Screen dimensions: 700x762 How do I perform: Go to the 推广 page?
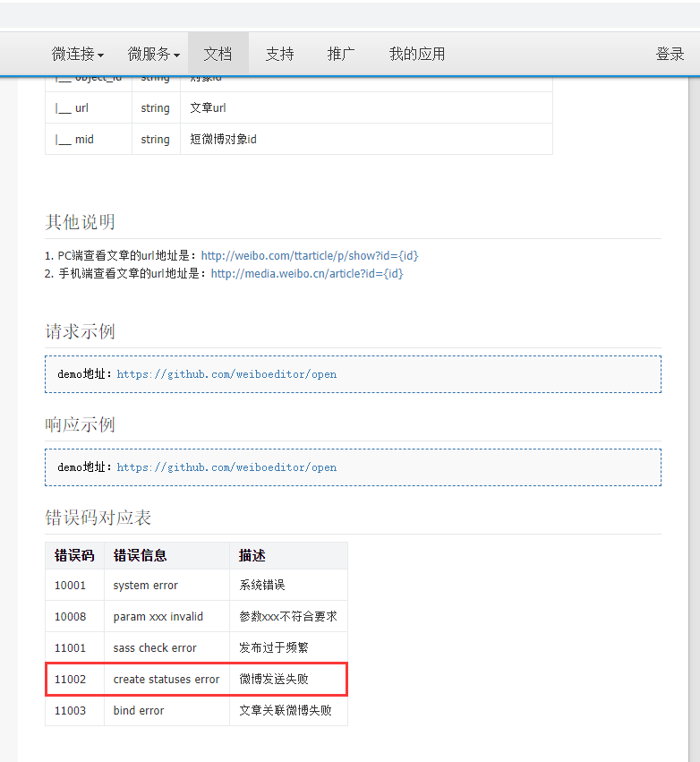341,54
